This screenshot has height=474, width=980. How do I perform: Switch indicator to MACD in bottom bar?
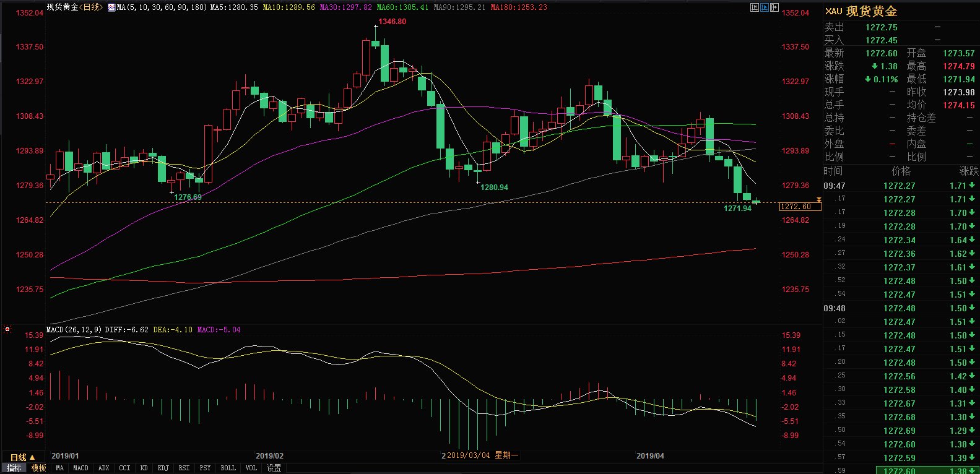[x=80, y=468]
